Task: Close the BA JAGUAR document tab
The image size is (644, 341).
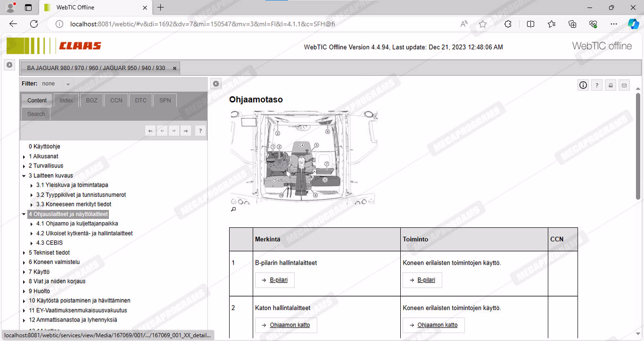Action: 174,68
